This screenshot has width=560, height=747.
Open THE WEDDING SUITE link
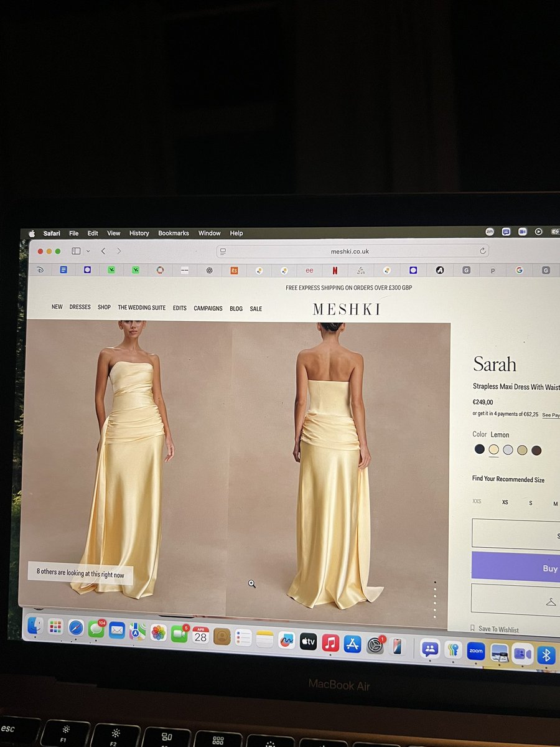coord(142,308)
